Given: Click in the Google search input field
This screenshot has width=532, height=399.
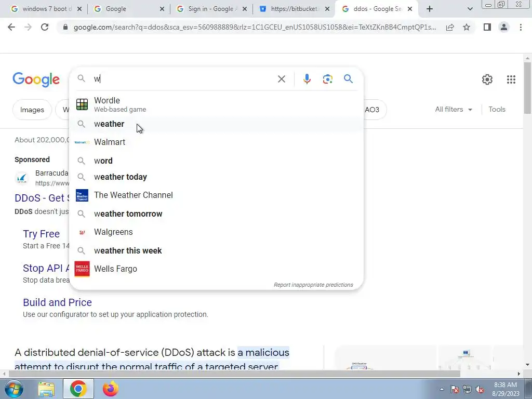Looking at the screenshot, I should (x=183, y=79).
